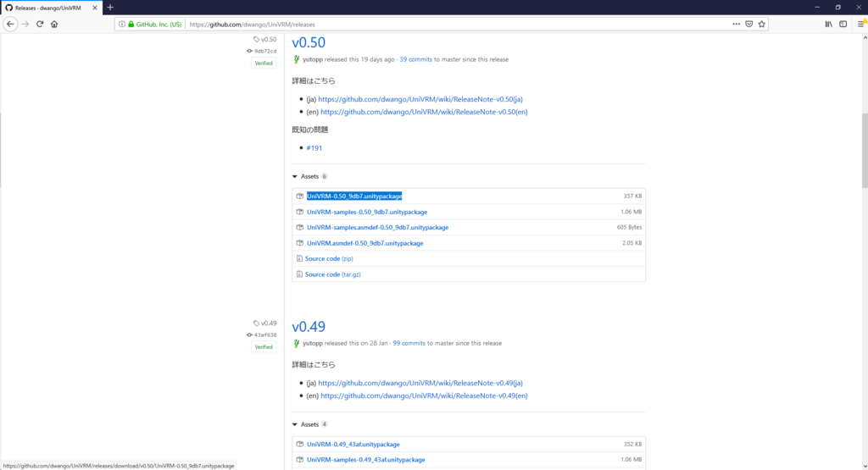
Task: Click the browser forward arrow
Action: tap(25, 25)
